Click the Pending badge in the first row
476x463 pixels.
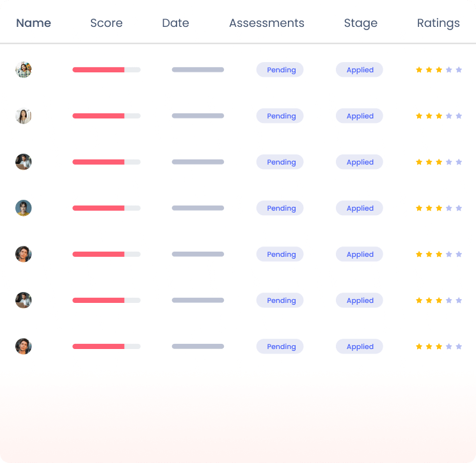coord(280,70)
